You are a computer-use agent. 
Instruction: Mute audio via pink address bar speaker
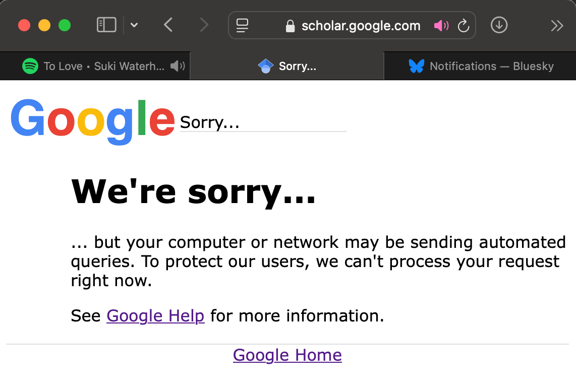pyautogui.click(x=441, y=26)
